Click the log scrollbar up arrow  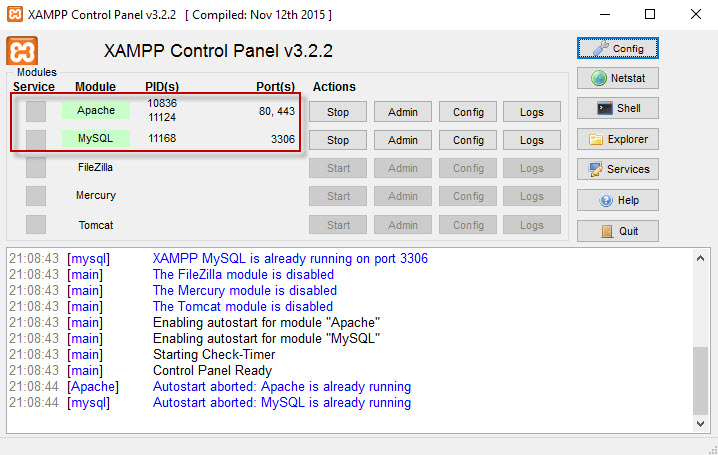[x=701, y=257]
